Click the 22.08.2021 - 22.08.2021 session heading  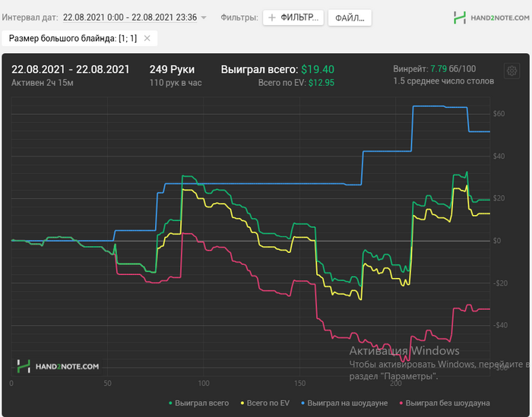pyautogui.click(x=71, y=69)
